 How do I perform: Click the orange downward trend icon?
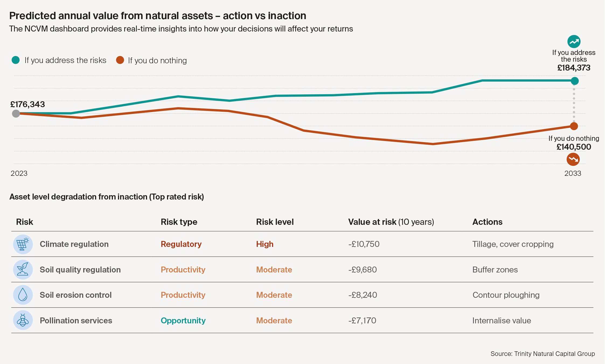coord(573,159)
